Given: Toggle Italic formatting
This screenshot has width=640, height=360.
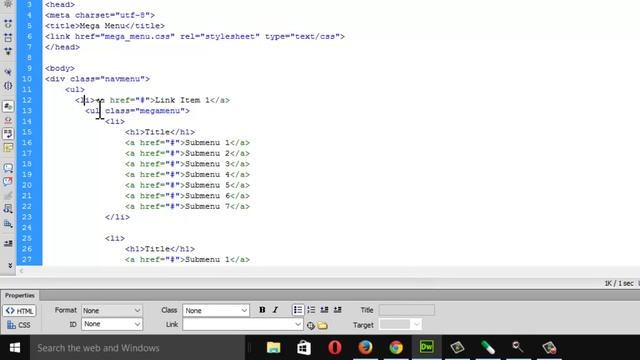Looking at the screenshot, I should [275, 310].
